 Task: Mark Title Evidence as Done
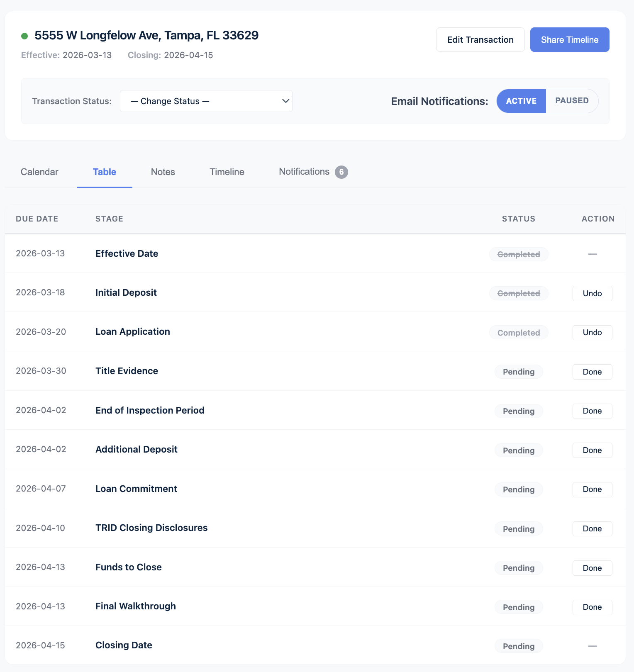[592, 372]
